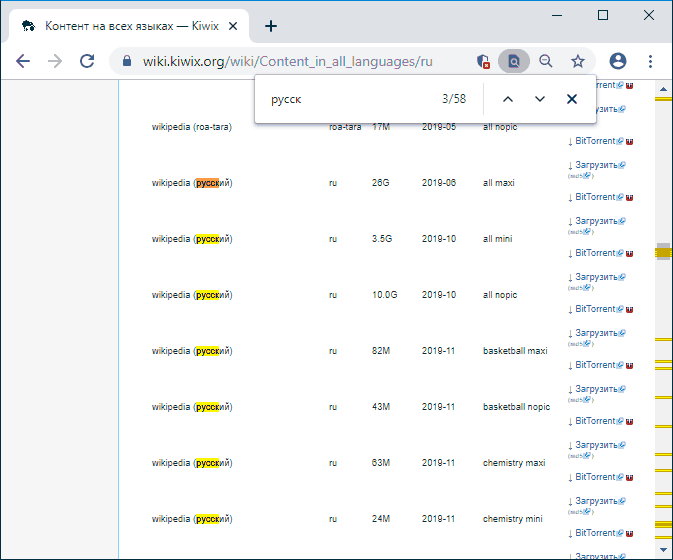Image resolution: width=673 pixels, height=560 pixels.
Task: Click Загрузить for the basketball maxi row
Action: tap(597, 333)
